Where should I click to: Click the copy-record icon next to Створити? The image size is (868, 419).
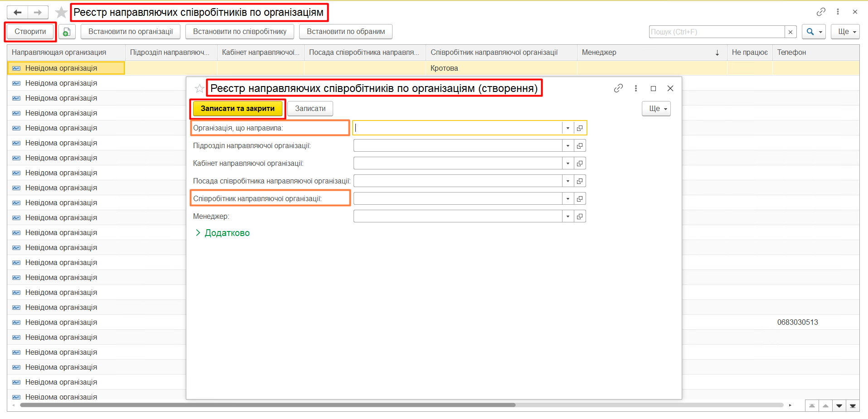67,32
